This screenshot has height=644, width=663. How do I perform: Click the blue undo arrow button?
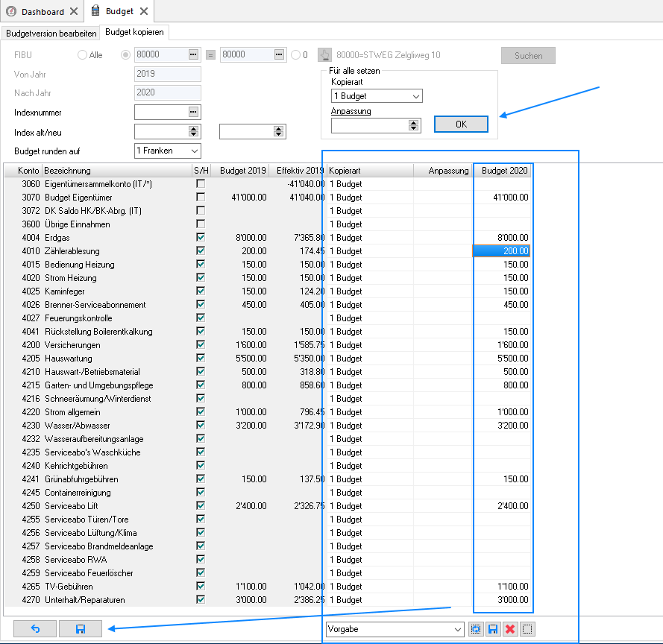pyautogui.click(x=35, y=629)
